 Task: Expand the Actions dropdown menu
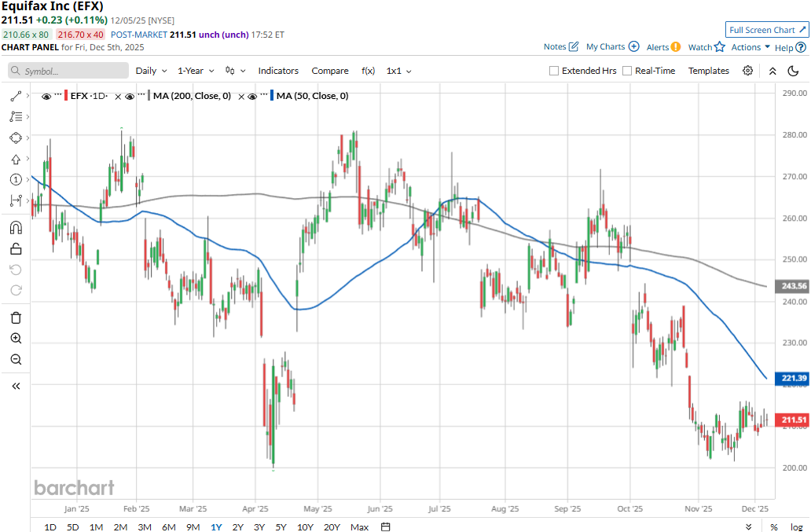coord(750,47)
